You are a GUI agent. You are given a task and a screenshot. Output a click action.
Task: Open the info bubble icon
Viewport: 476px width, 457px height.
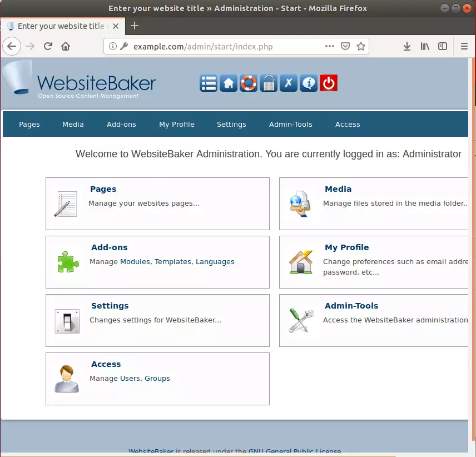click(x=309, y=83)
